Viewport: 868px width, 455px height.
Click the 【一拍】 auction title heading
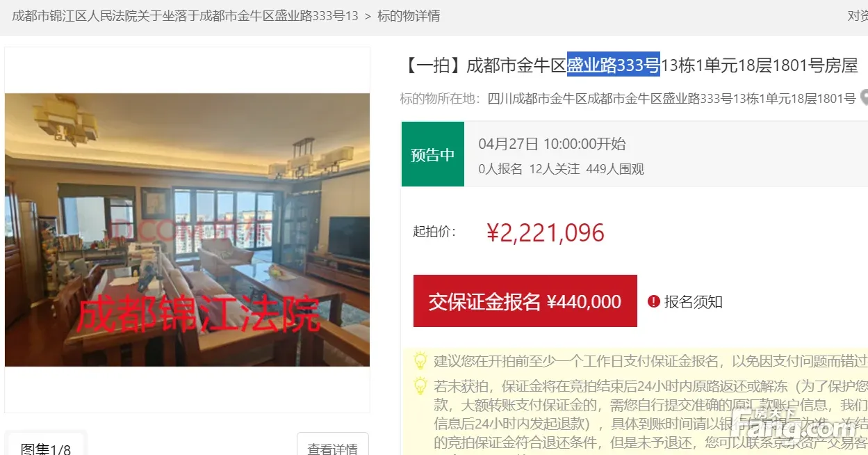(x=630, y=65)
